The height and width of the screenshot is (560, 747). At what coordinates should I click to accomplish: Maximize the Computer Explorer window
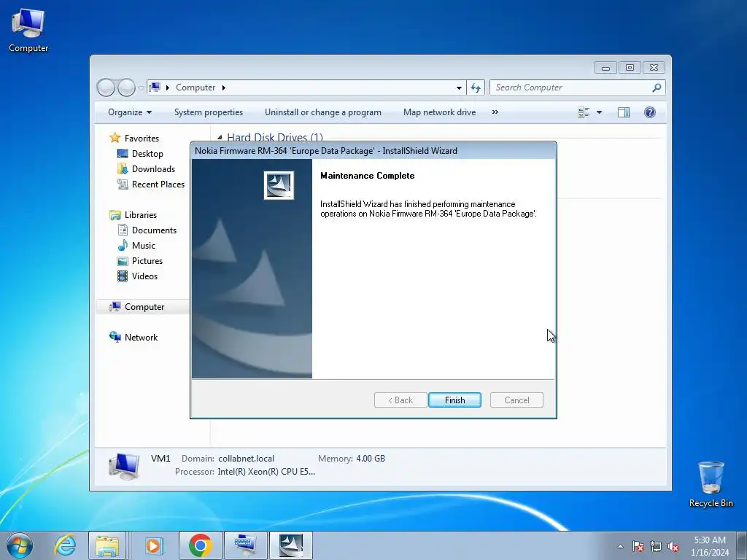(x=630, y=68)
